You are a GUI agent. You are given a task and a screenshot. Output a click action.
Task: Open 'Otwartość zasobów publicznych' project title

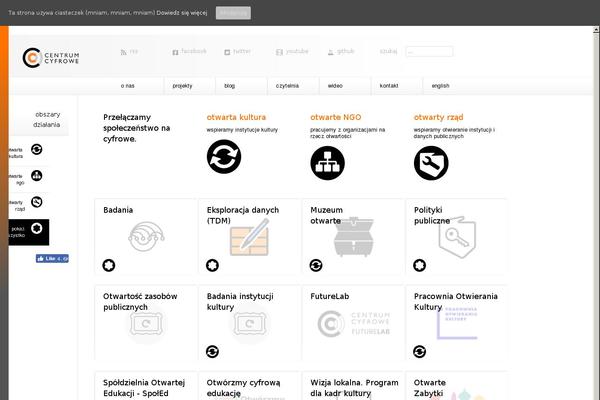point(140,302)
